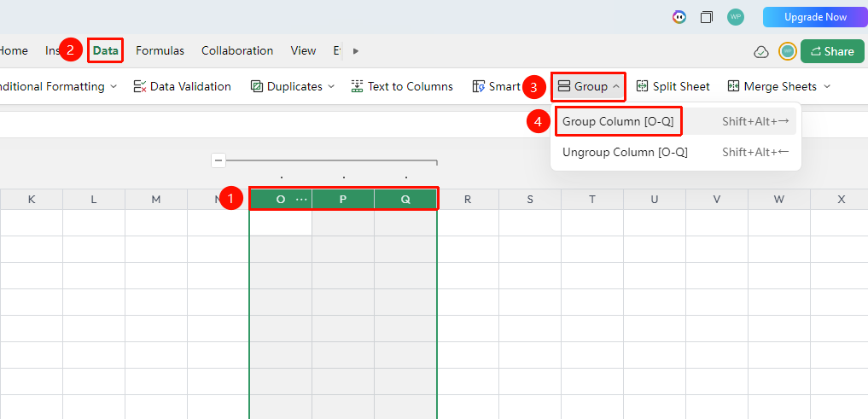Open Data Validation
This screenshot has width=868, height=419.
(x=182, y=86)
